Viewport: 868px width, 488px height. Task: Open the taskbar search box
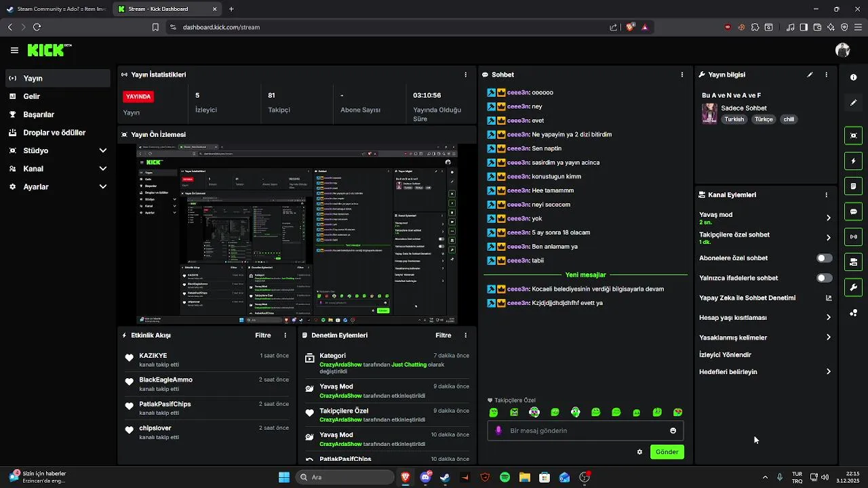(x=345, y=477)
